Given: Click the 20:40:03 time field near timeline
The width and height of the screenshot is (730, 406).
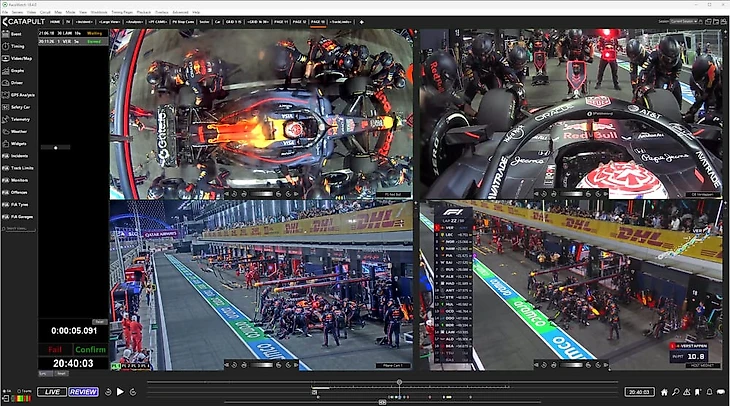Looking at the screenshot, I should (x=640, y=392).
